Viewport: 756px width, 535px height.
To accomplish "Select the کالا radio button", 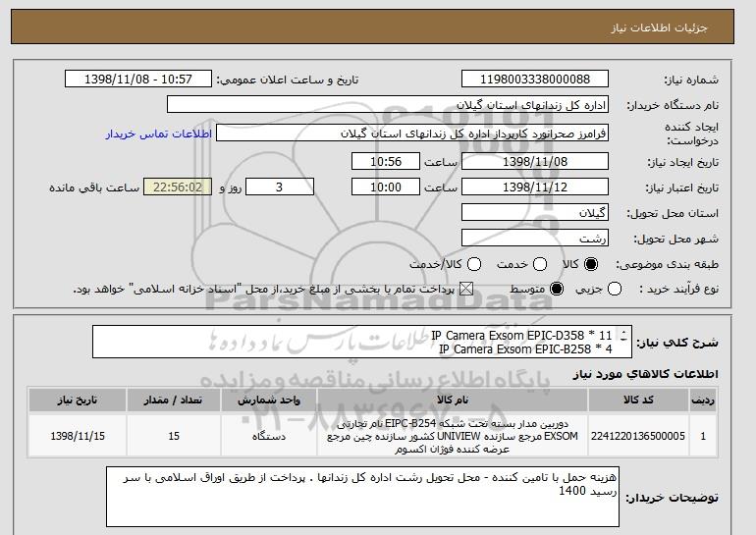I will coord(591,264).
